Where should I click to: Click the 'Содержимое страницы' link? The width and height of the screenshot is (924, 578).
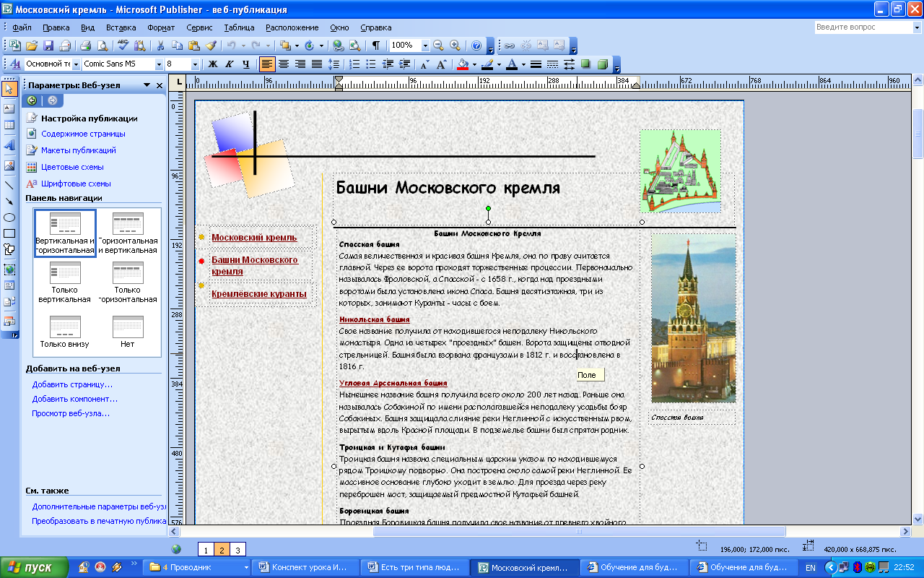(x=83, y=134)
